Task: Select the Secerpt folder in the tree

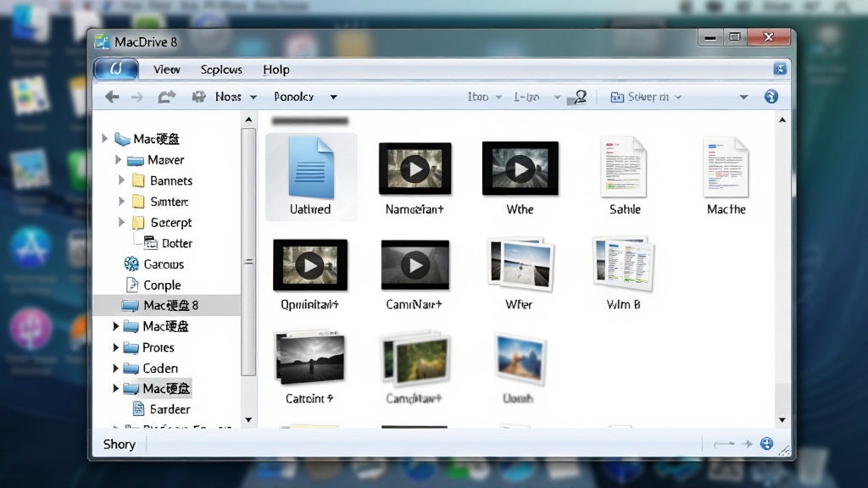Action: tap(163, 223)
